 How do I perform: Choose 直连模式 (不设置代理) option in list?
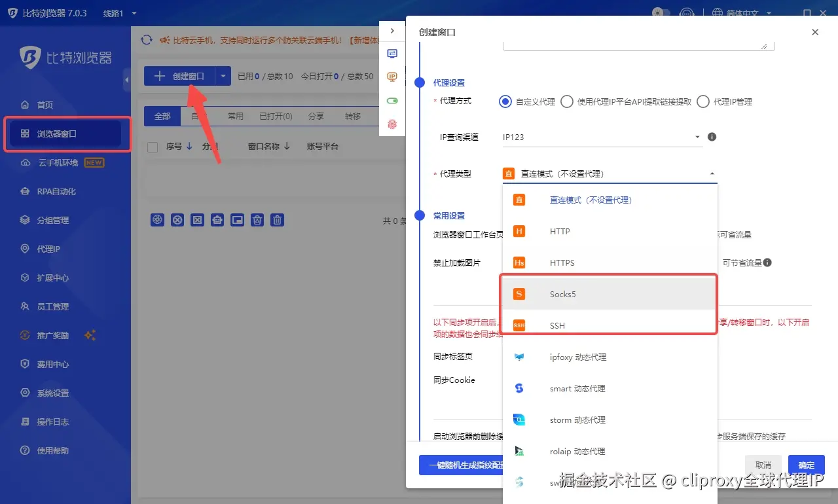[x=610, y=200]
